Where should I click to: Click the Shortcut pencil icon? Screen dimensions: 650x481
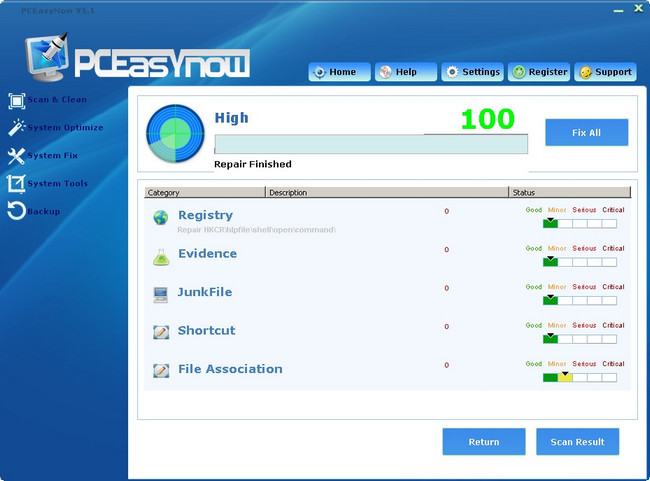coord(161,332)
